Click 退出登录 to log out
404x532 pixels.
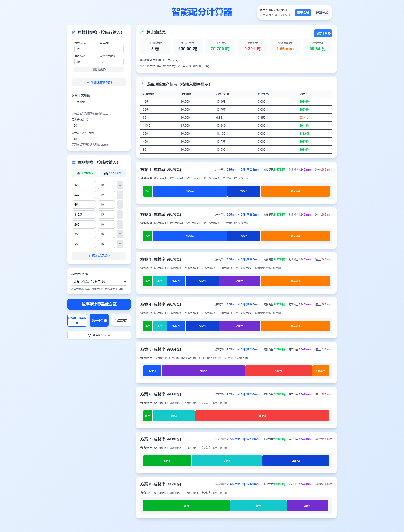(x=322, y=13)
